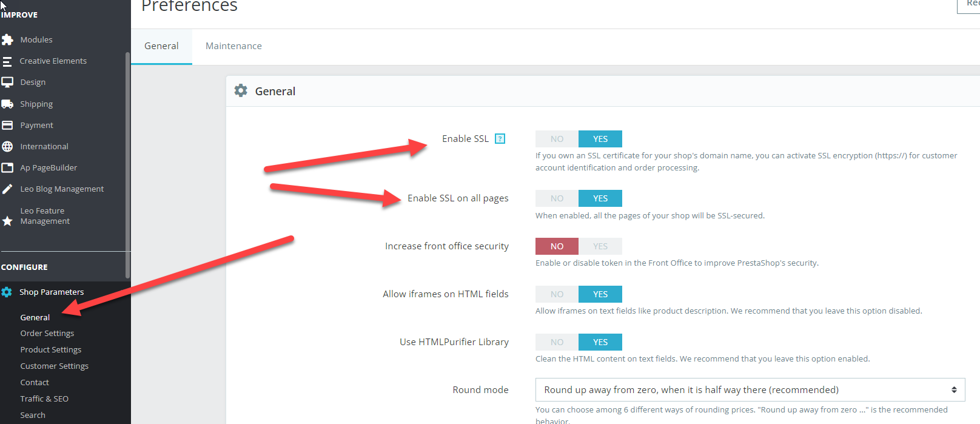This screenshot has height=424, width=980.
Task: Open the International menu item
Action: [x=44, y=146]
